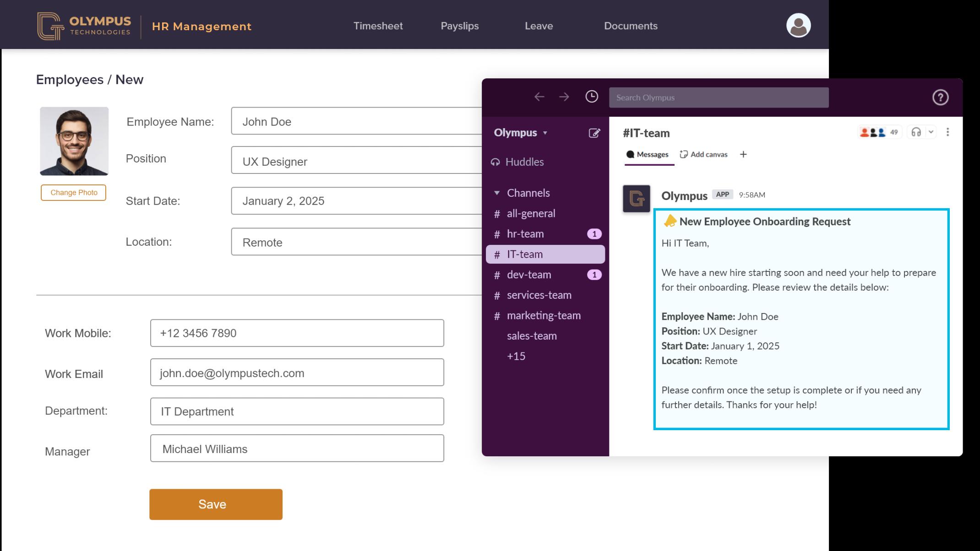Screen dimensions: 980x551
Task: Open the channel options three-dot menu
Action: (947, 132)
